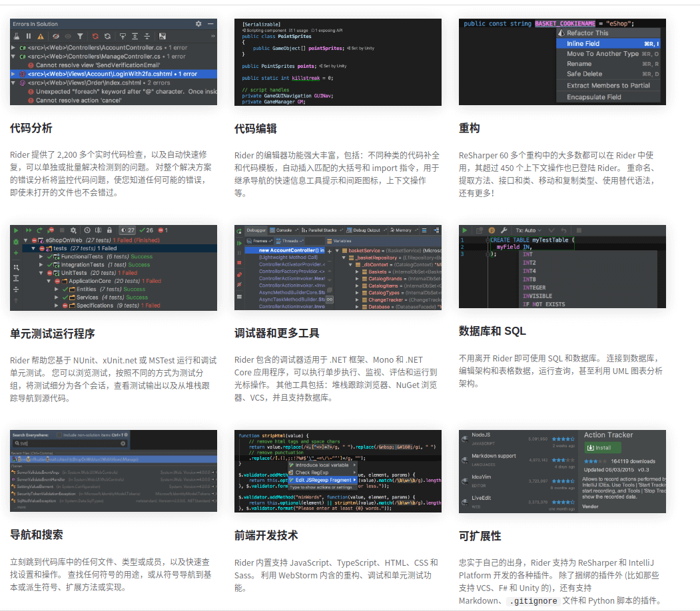Expand the Specifications test node
700x611 pixels.
pyautogui.click(x=57, y=306)
